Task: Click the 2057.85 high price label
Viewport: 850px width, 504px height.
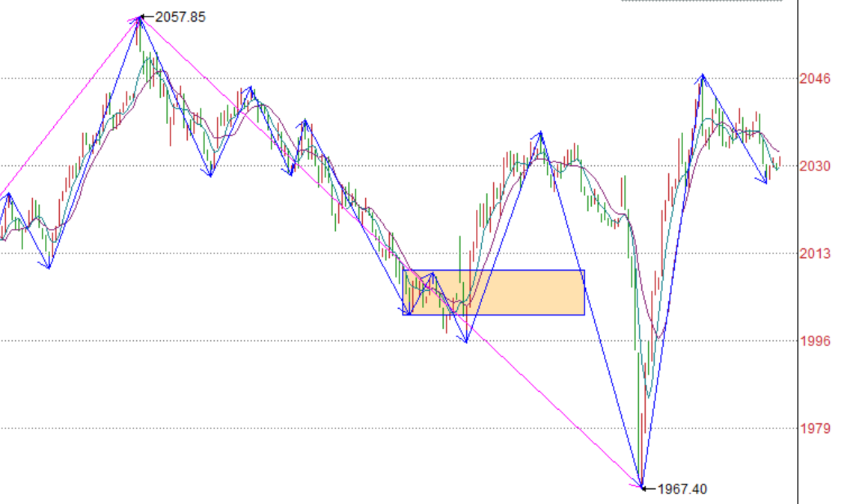Action: (x=180, y=16)
